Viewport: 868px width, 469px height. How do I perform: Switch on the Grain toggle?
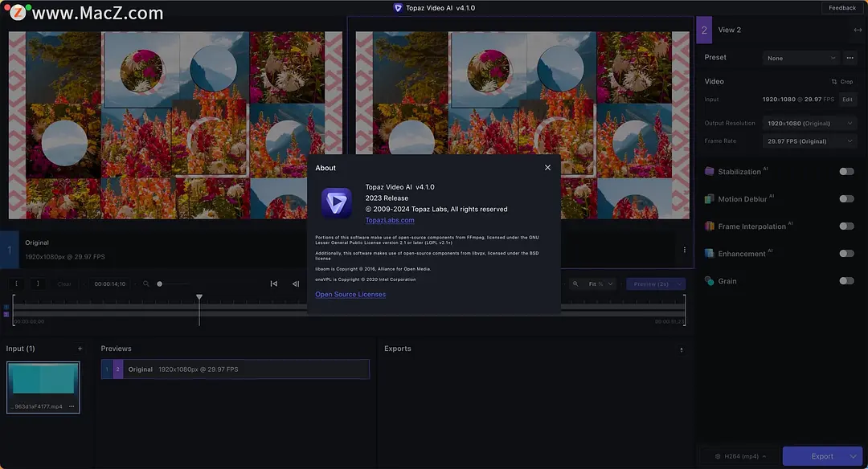point(846,281)
